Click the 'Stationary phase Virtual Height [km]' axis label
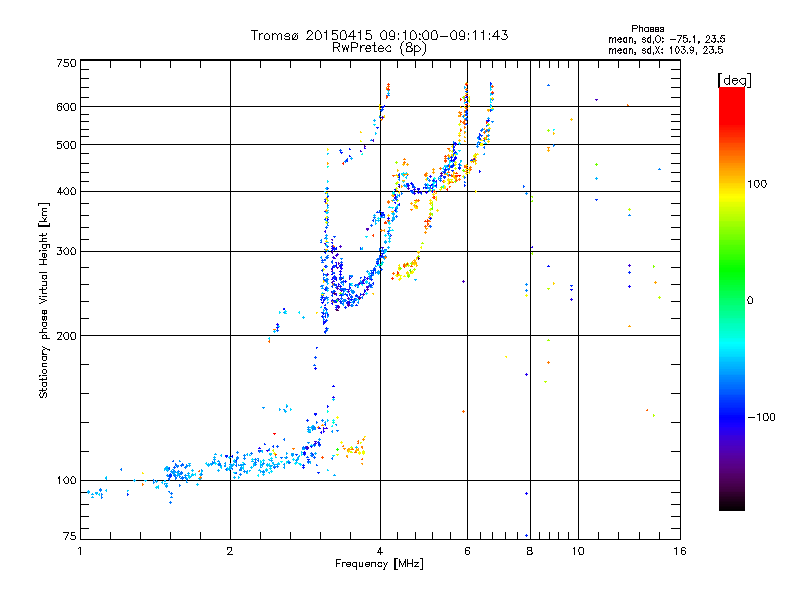 [x=44, y=301]
